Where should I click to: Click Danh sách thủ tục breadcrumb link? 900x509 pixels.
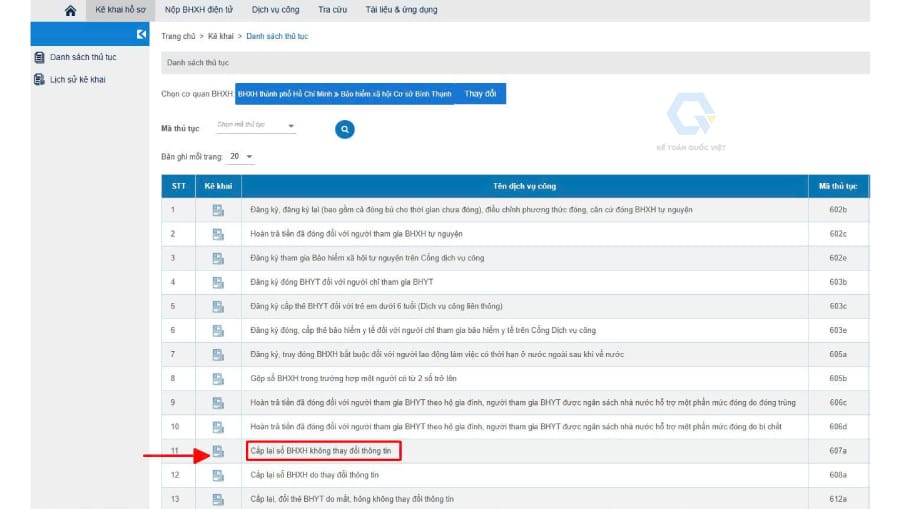coord(277,36)
